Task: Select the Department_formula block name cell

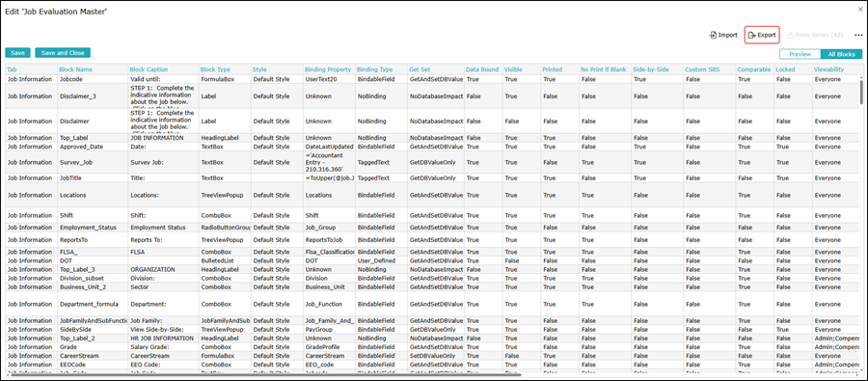Action: (93, 304)
